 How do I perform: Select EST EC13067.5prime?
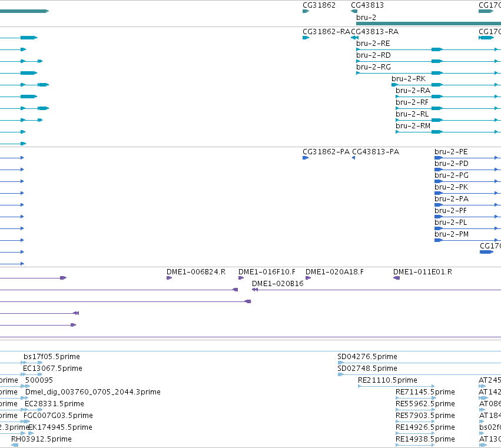(x=52, y=369)
